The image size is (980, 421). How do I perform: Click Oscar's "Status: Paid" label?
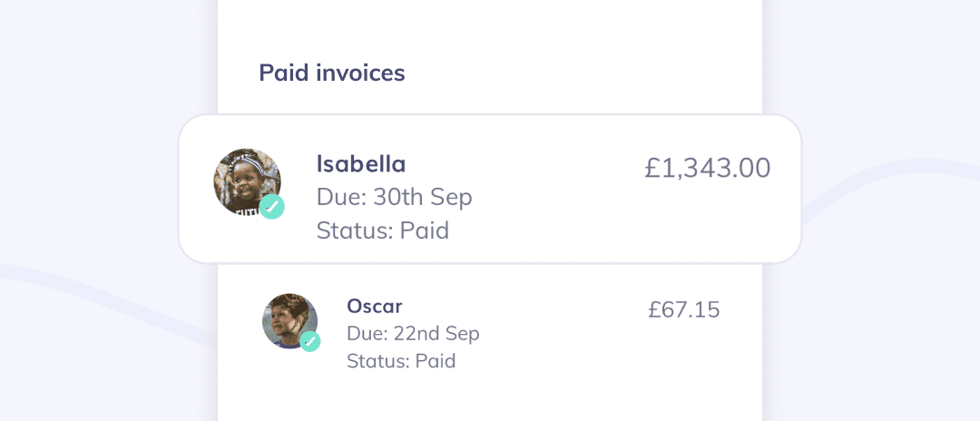pos(400,361)
